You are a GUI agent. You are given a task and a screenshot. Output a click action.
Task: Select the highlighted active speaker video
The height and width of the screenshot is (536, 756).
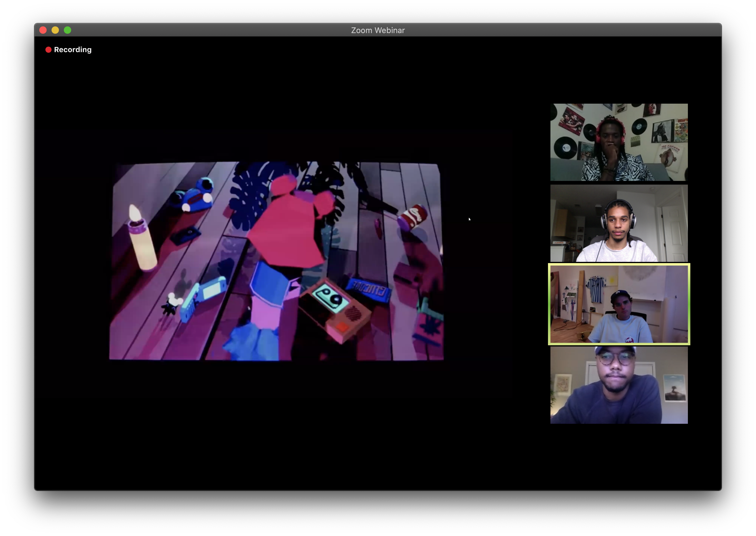point(619,304)
